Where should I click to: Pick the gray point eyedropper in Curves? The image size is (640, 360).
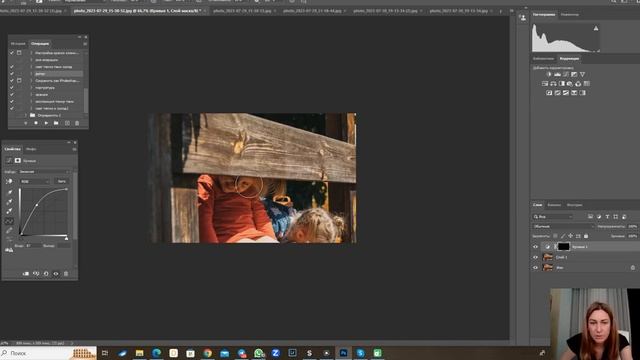(x=9, y=202)
